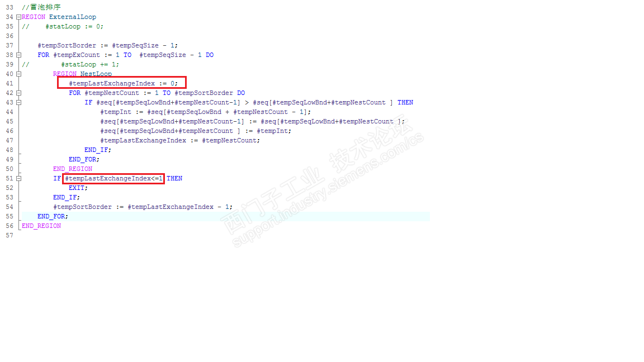Click the #tempInt assignment on line 44
644x362 pixels.
205,112
